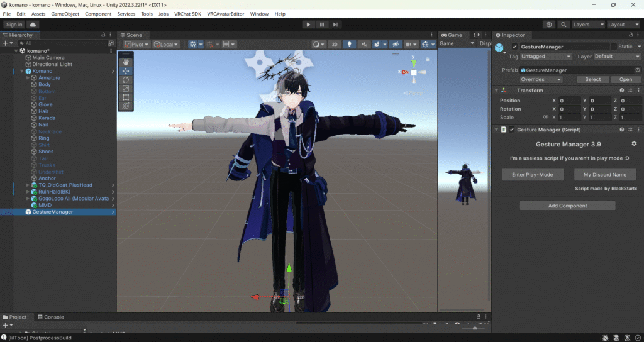
Task: Click the cloud services icon
Action: (33, 25)
